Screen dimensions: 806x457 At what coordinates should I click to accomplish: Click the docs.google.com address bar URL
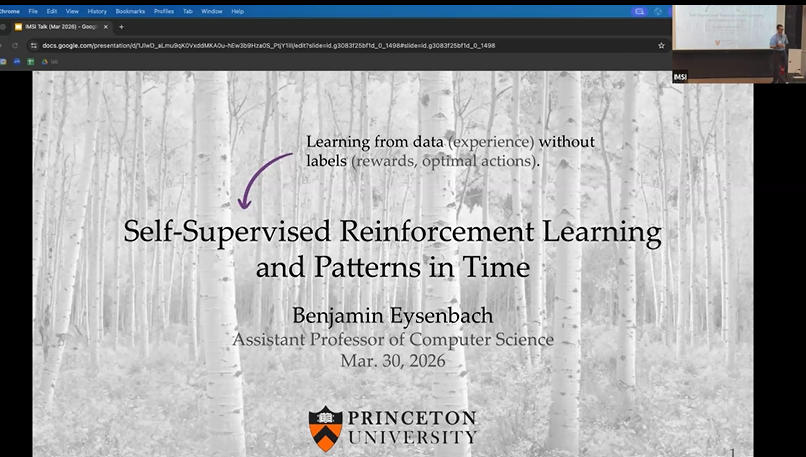[x=268, y=46]
